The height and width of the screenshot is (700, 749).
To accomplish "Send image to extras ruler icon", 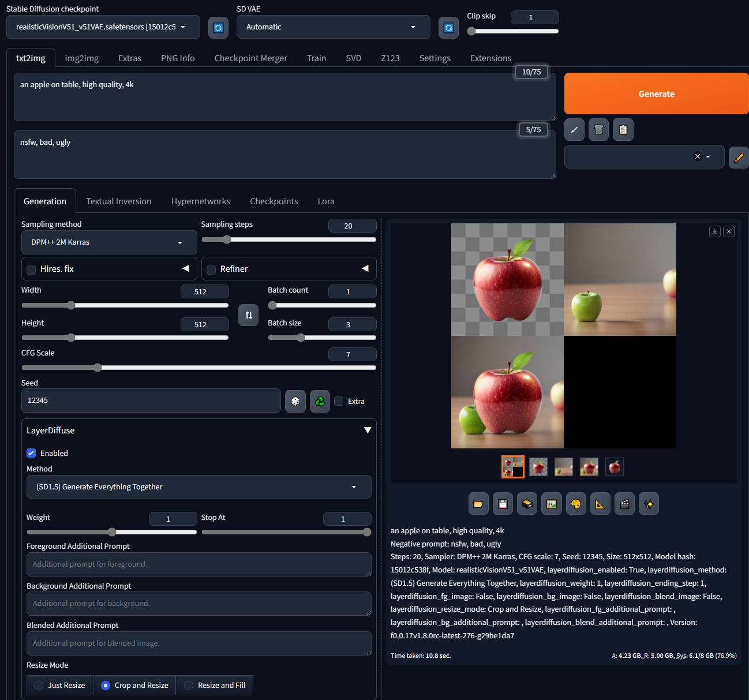I will click(x=600, y=504).
